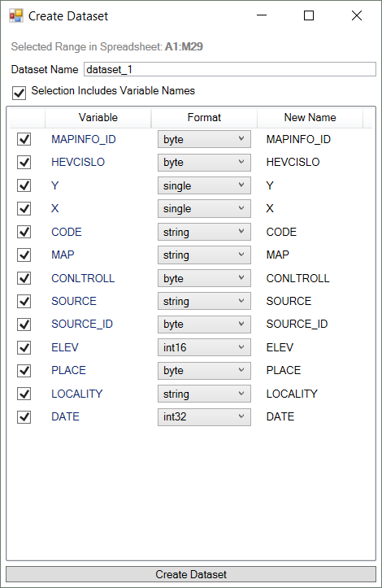Expand the Y variable format combo box
Viewport: 382px width, 588px height.
[204, 185]
